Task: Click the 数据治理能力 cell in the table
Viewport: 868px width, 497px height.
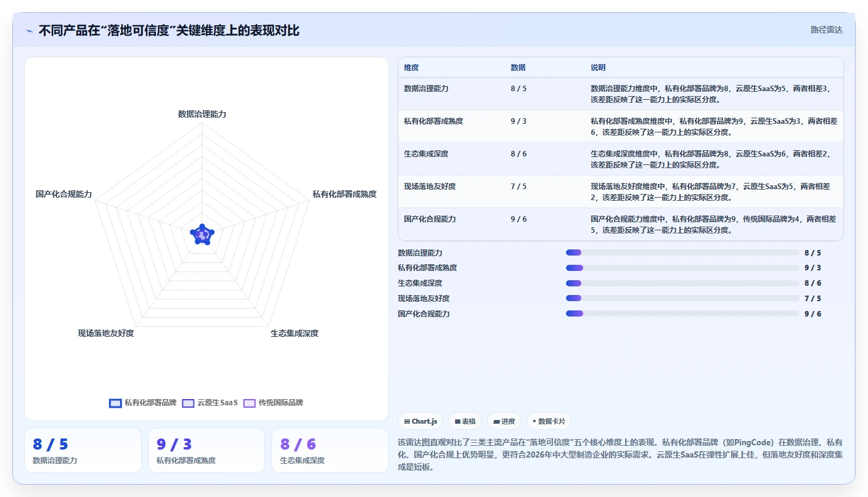Action: (x=426, y=89)
